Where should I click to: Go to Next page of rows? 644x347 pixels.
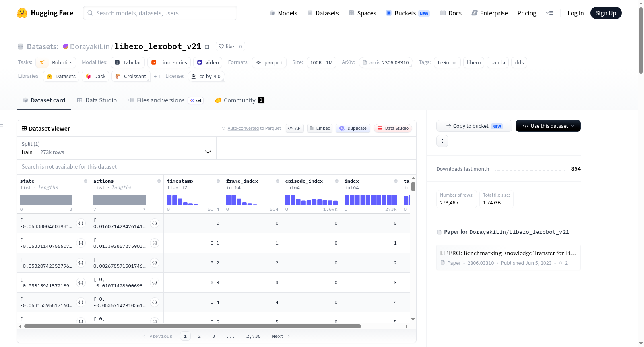(x=281, y=336)
